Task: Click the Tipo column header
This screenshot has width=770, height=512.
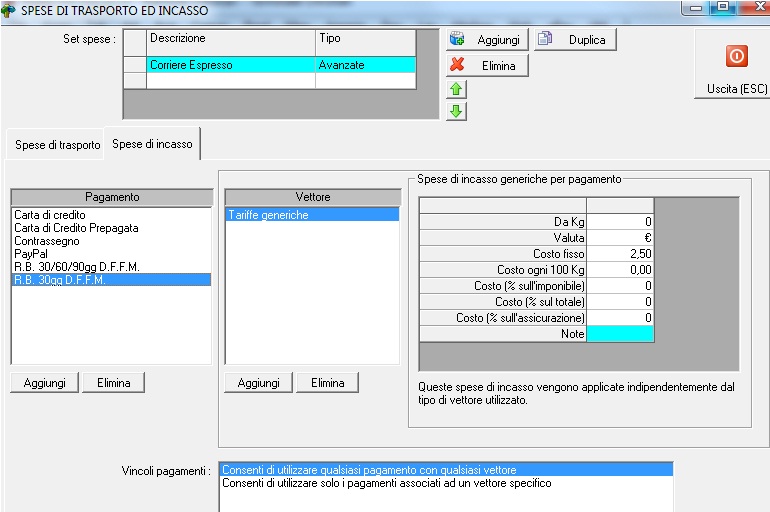Action: click(x=365, y=43)
